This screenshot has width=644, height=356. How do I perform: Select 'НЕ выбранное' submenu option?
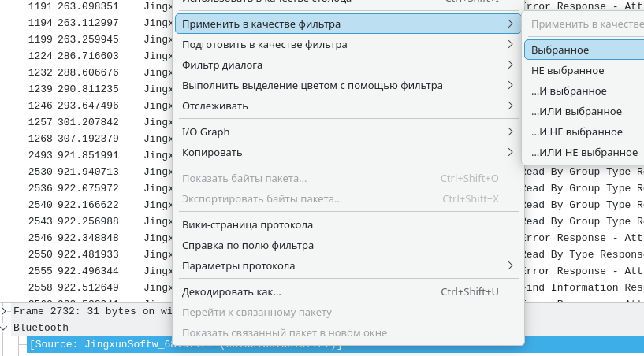(x=568, y=70)
